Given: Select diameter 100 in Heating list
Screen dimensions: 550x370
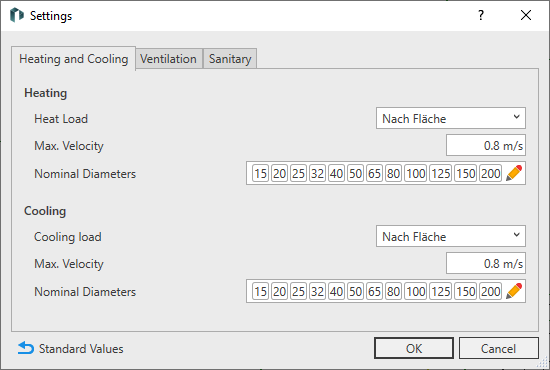Looking at the screenshot, I should point(416,173).
